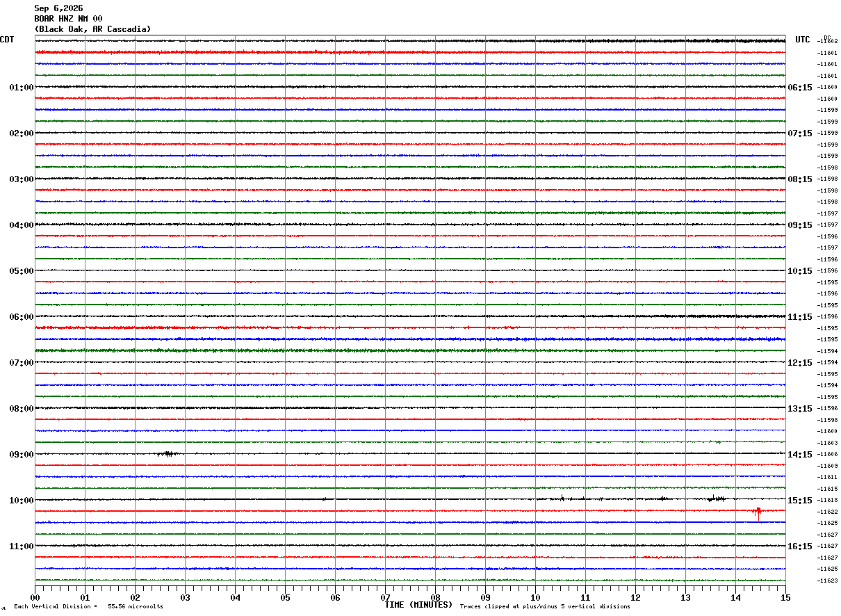Click the black burst near minute 13.5 on the 10:00 trace
Viewport: 841px width, 616px height.
(x=716, y=499)
